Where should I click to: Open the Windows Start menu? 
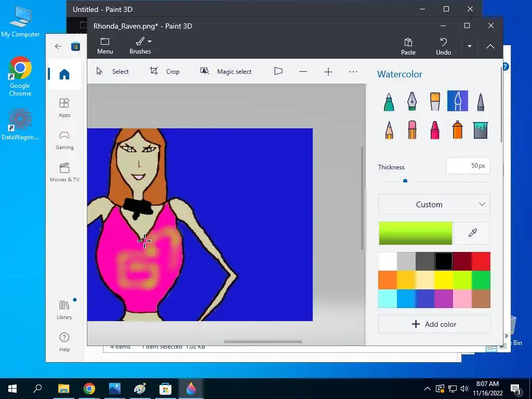click(12, 389)
